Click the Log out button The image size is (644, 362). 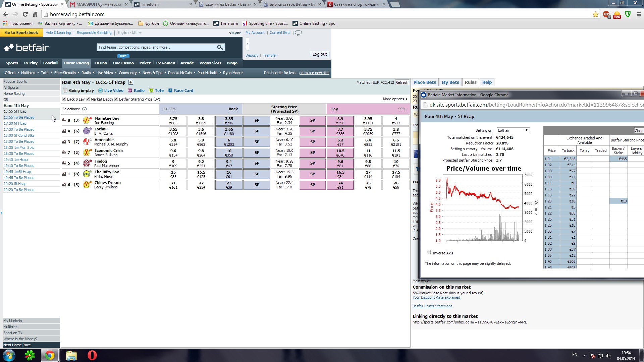pyautogui.click(x=319, y=54)
